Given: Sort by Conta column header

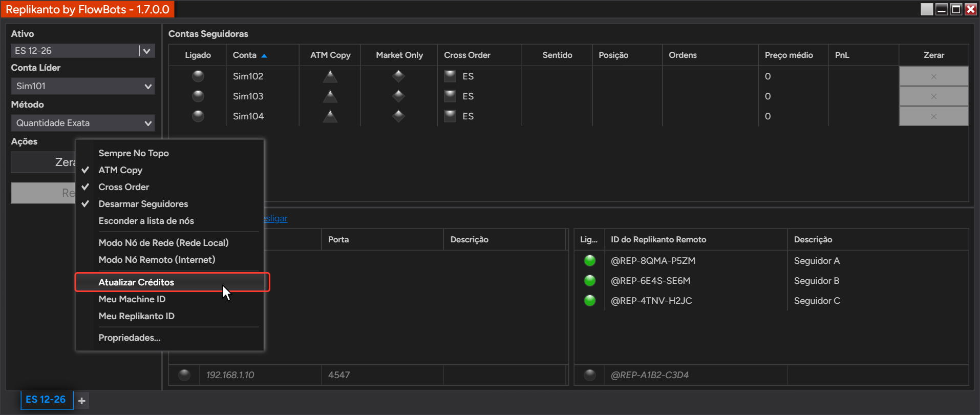Looking at the screenshot, I should coord(262,55).
